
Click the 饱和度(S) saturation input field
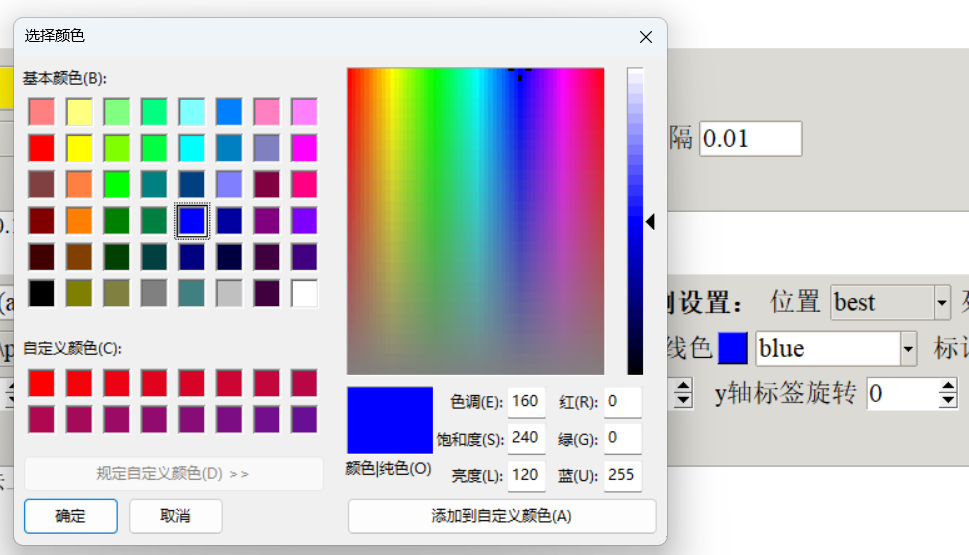[527, 438]
